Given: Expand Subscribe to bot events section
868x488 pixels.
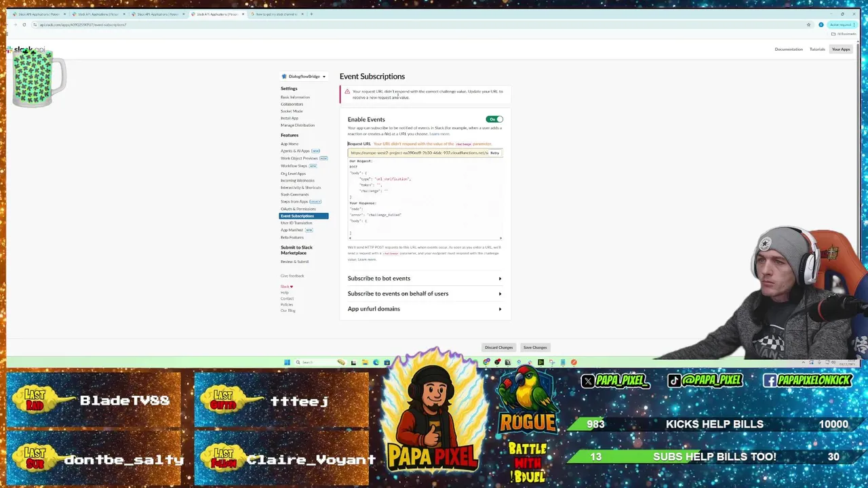Looking at the screenshot, I should pyautogui.click(x=425, y=279).
